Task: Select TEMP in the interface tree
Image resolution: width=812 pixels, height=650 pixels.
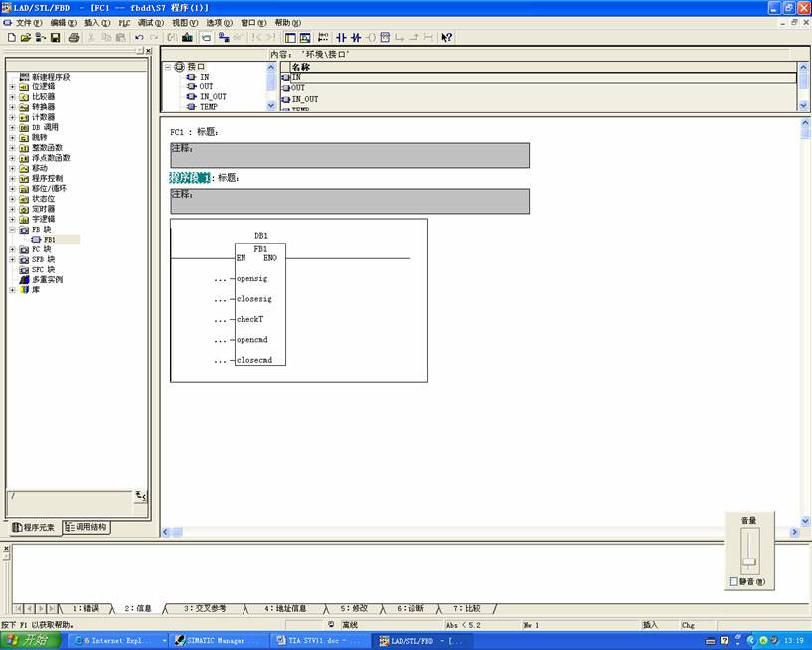Action: click(x=208, y=107)
